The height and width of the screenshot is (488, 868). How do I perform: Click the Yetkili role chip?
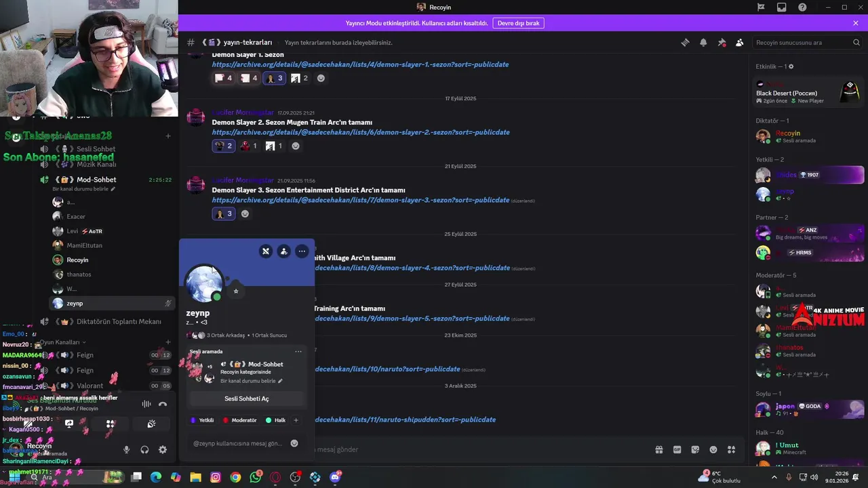203,420
